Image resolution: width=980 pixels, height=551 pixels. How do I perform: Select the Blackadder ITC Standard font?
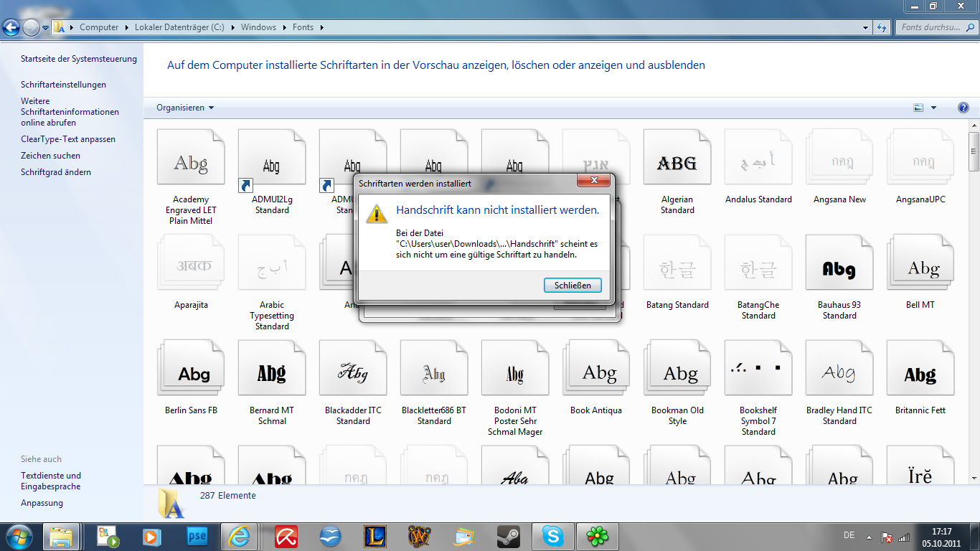353,375
